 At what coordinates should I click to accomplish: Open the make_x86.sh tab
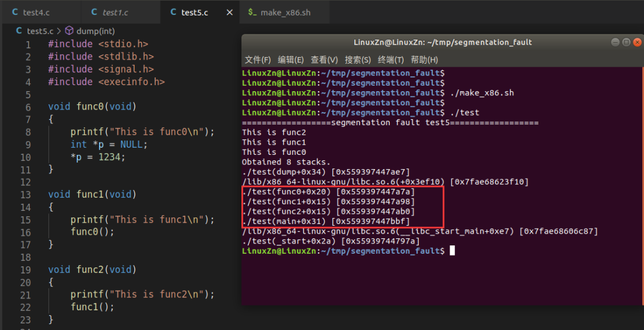pos(285,13)
